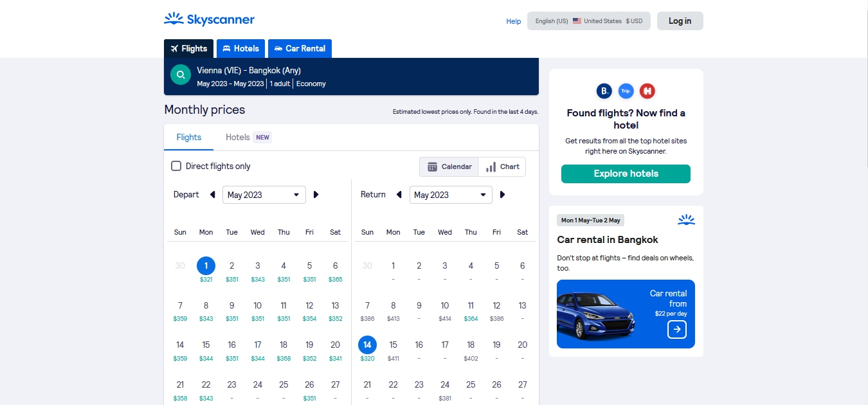Select return date 24 priced $381

point(445,390)
